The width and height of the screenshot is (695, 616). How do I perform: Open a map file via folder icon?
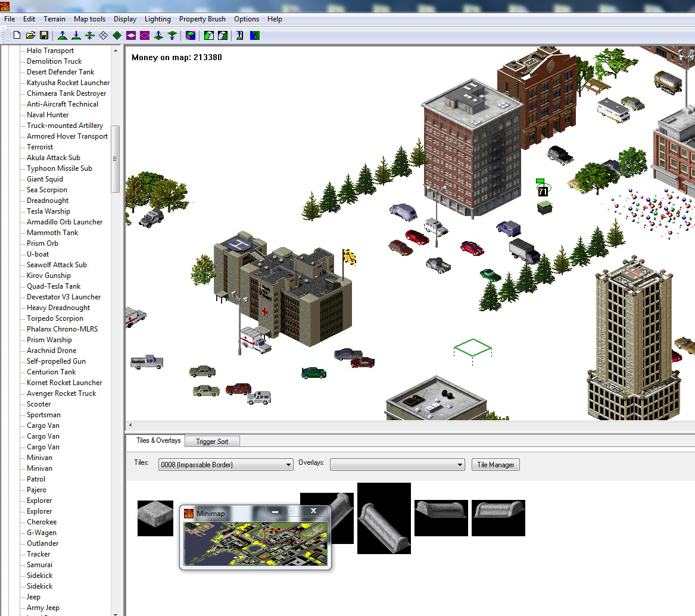pos(30,36)
